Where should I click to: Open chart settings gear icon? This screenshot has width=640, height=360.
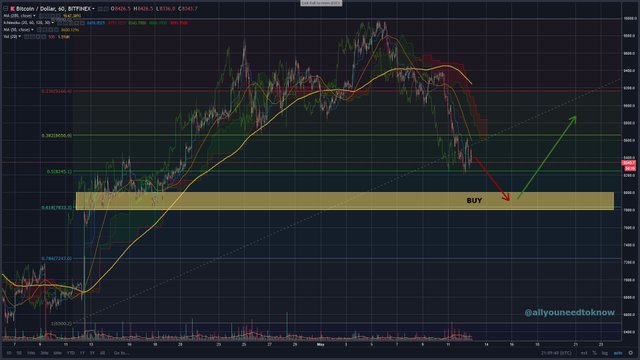631,353
